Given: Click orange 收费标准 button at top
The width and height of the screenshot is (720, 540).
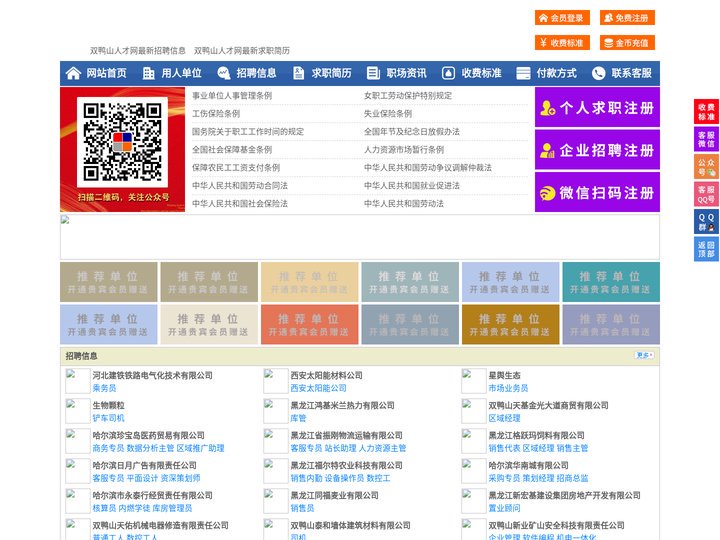Looking at the screenshot, I should 562,43.
